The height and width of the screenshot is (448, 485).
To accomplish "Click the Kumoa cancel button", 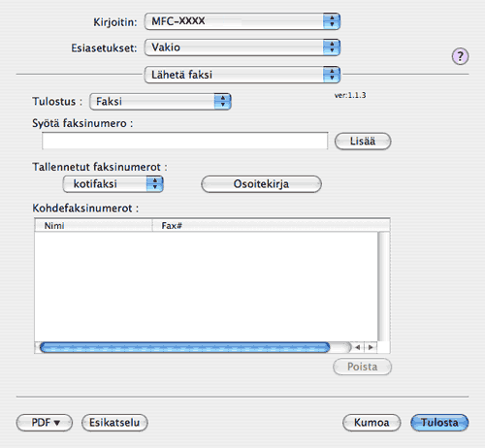I will pyautogui.click(x=372, y=423).
